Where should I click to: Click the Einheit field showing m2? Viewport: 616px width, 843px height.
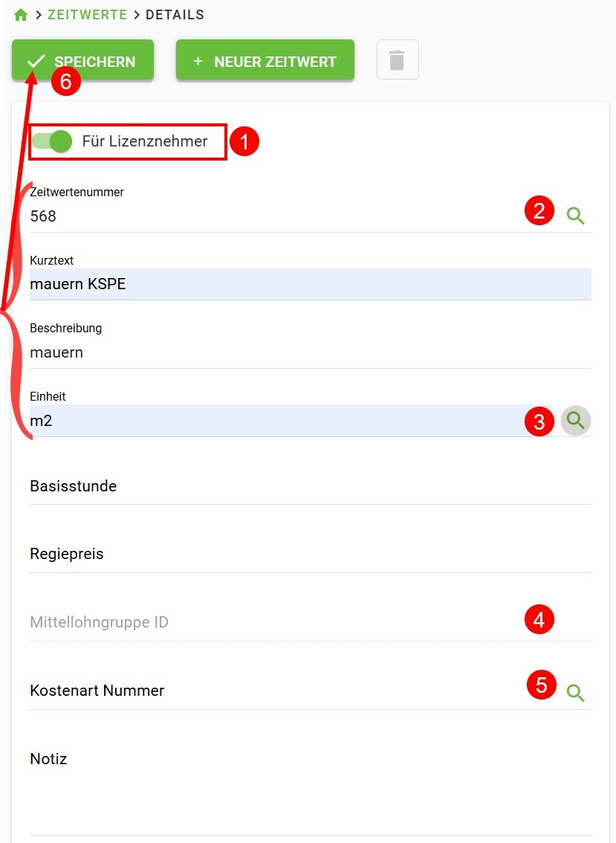click(x=223, y=421)
